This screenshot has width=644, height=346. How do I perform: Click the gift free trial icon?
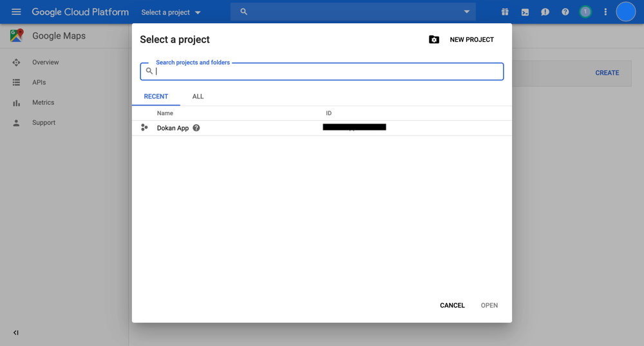[505, 12]
